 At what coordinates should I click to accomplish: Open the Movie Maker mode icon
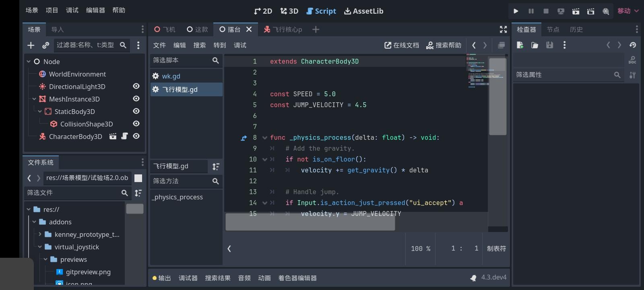(x=606, y=11)
